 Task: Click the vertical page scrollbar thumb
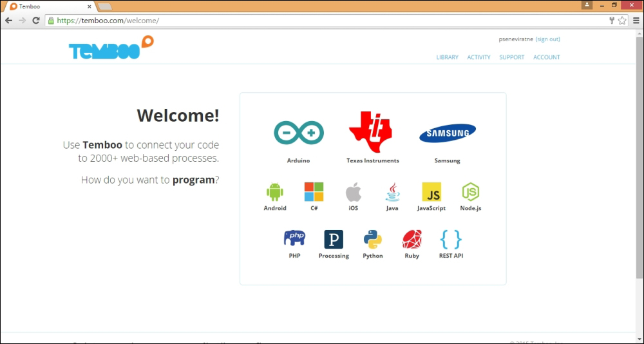pos(639,157)
